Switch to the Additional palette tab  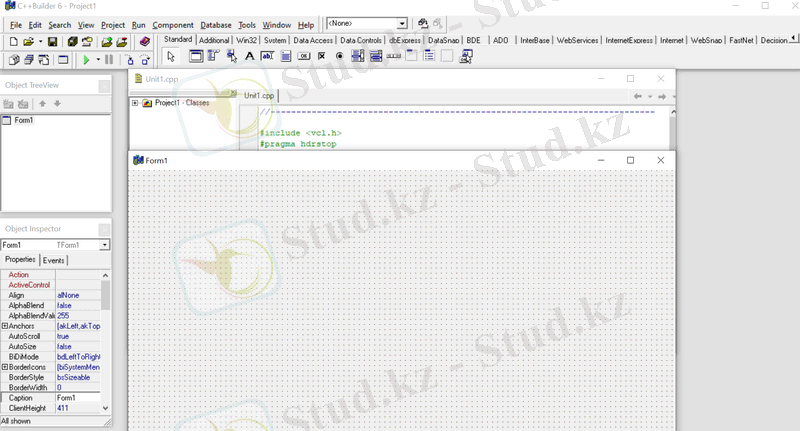click(x=214, y=40)
